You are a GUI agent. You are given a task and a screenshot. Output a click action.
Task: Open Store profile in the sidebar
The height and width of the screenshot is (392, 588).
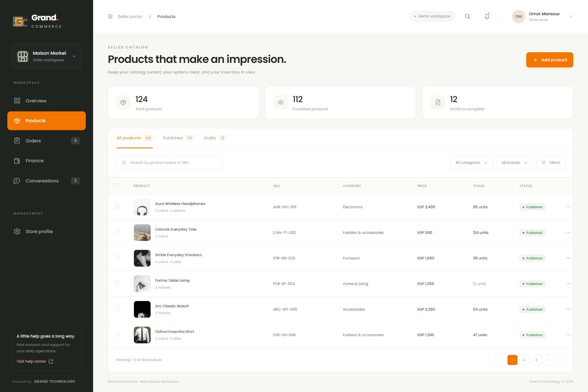coord(47,232)
